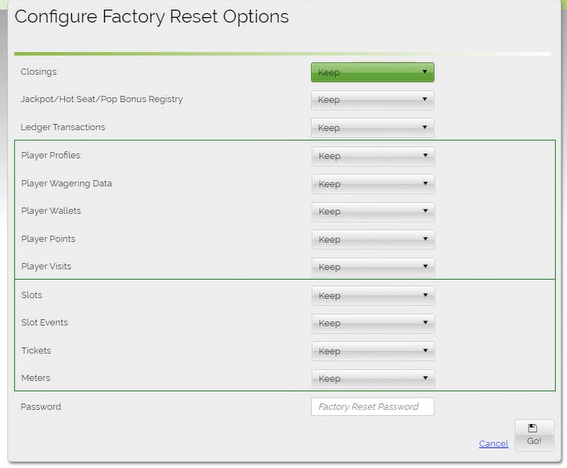Image resolution: width=567 pixels, height=468 pixels.
Task: Expand the Ledger Transactions dropdown
Action: [x=372, y=128]
